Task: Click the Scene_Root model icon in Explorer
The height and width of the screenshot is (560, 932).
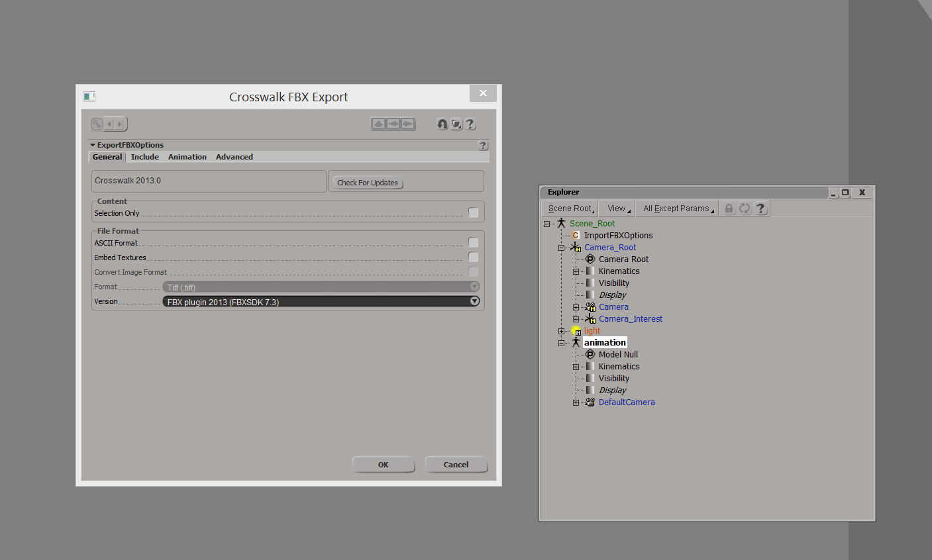Action: click(x=561, y=224)
